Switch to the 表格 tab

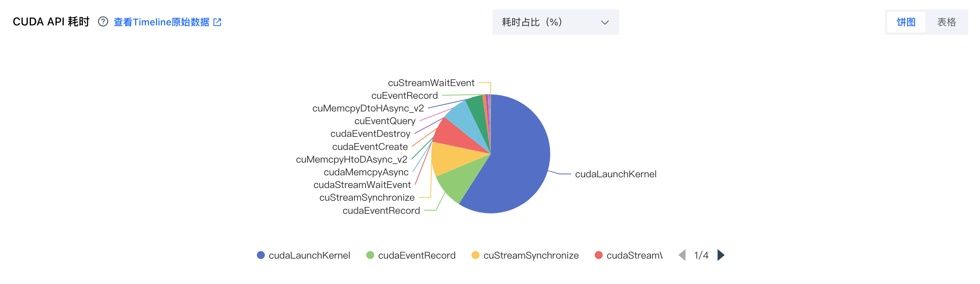point(946,22)
